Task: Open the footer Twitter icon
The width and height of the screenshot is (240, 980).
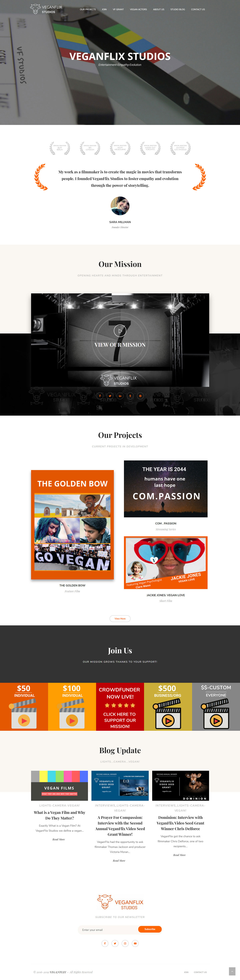Action: coord(115,943)
